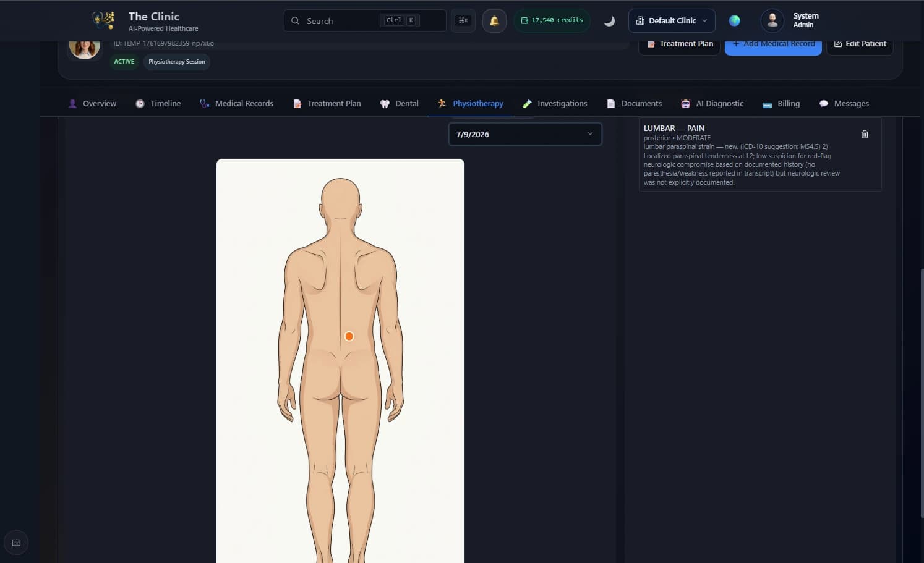Open the 7/9/2026 date dropdown
This screenshot has height=563, width=924.
tap(525, 134)
